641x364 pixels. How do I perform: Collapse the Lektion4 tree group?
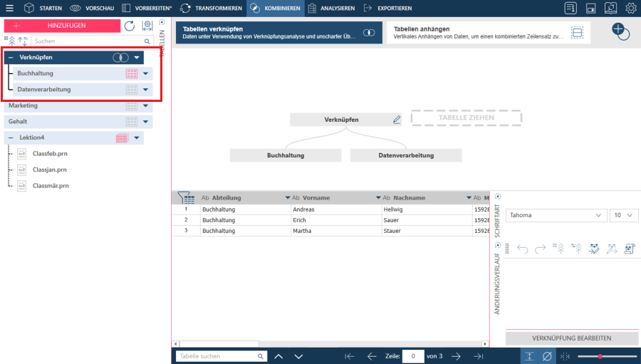(x=11, y=137)
